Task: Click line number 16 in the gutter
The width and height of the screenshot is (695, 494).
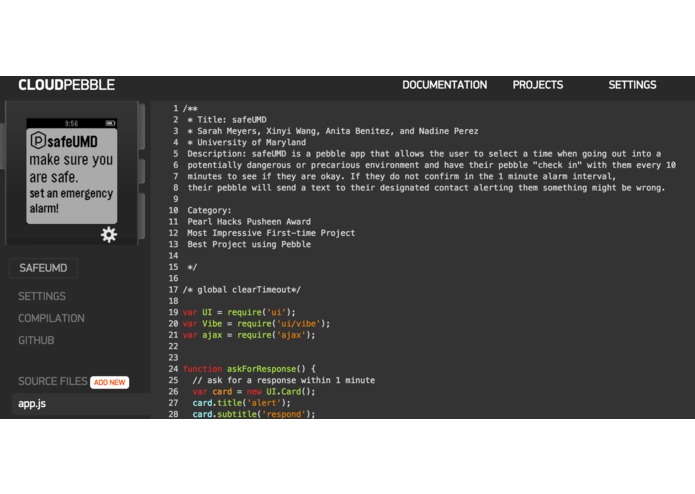Action: coord(173,278)
